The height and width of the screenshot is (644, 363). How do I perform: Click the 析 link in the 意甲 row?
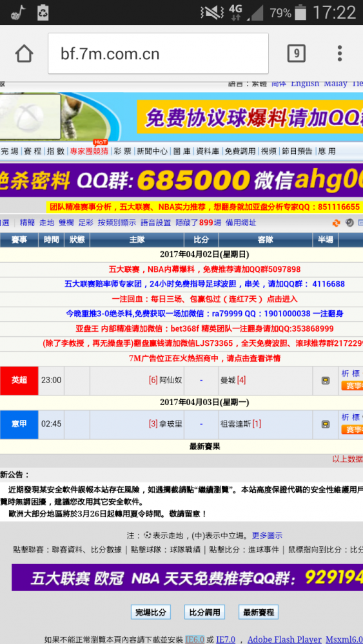pyautogui.click(x=345, y=417)
